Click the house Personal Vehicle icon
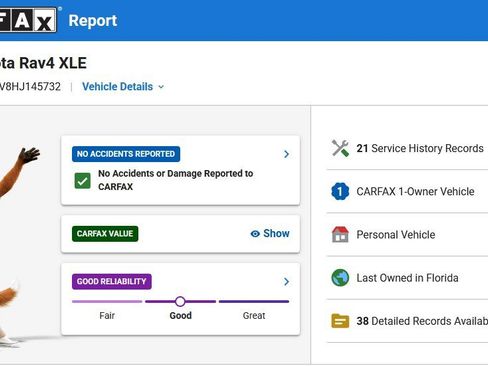This screenshot has height=366, width=488. [x=340, y=234]
